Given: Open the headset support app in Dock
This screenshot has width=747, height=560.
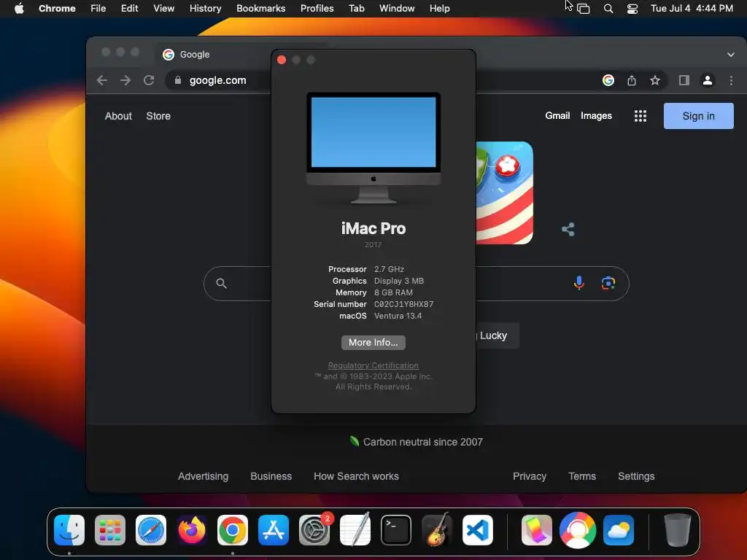Looking at the screenshot, I should pos(578,530).
